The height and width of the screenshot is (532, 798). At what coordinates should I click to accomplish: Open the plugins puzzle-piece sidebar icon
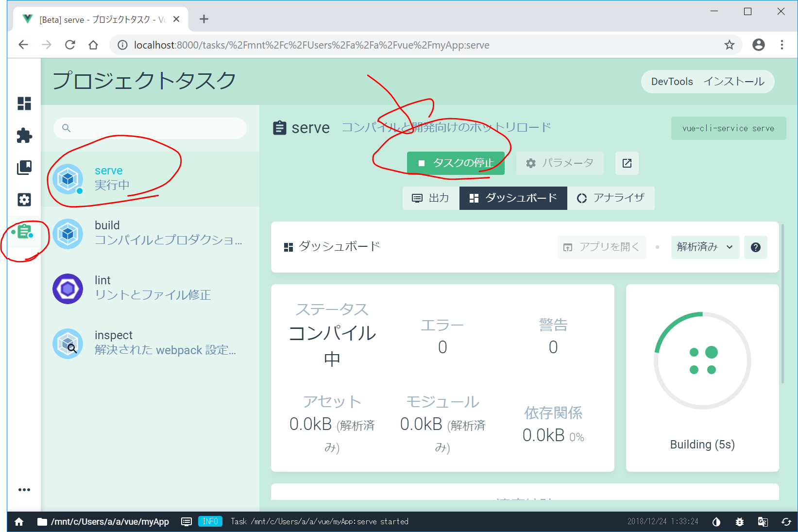point(24,136)
